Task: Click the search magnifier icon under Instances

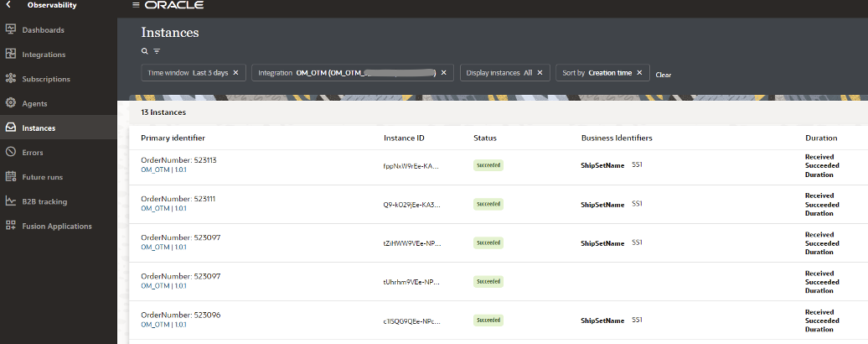Action: [x=145, y=51]
